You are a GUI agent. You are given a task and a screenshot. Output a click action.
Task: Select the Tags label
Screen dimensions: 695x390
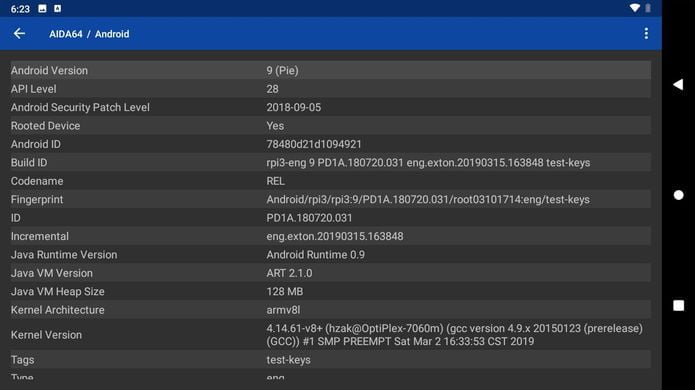[23, 360]
